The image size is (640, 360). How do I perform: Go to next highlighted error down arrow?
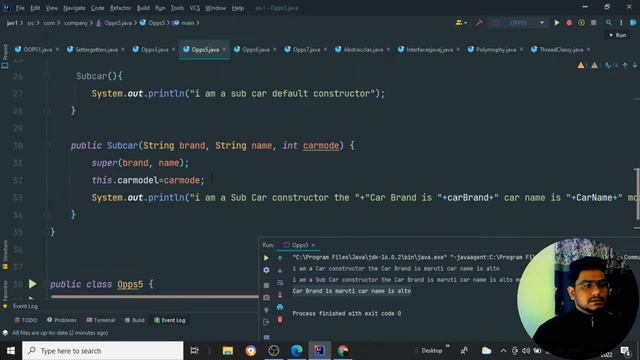click(x=634, y=65)
